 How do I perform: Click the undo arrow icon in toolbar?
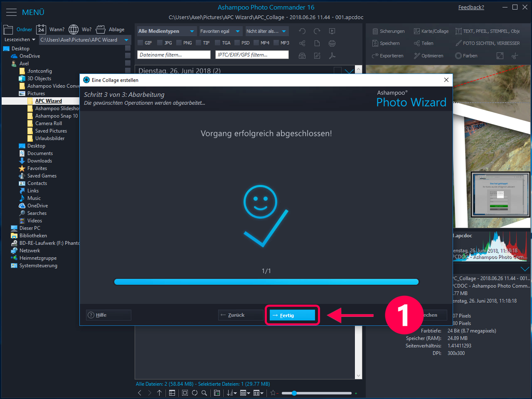[x=302, y=31]
